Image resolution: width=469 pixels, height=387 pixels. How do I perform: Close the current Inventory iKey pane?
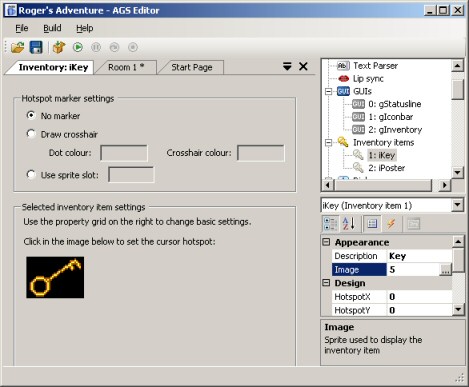point(303,66)
